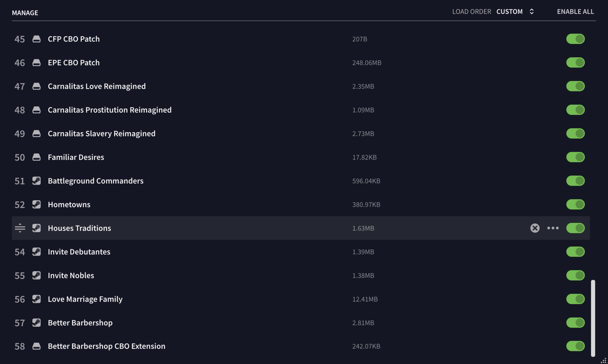This screenshot has width=608, height=364.
Task: Turn off Carnalitas Love Reimagined
Action: point(575,86)
